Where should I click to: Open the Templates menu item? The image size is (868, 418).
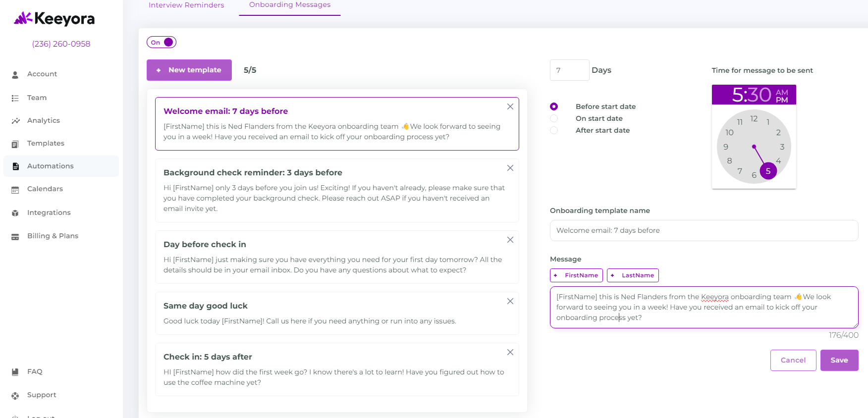click(x=46, y=143)
